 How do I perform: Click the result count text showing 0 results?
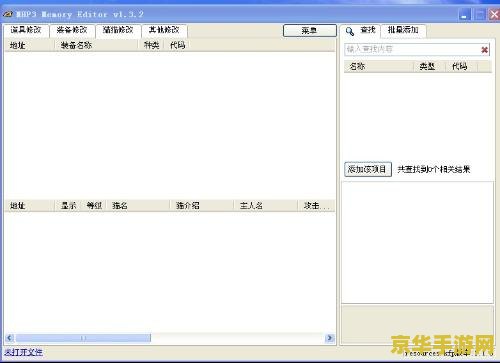coord(434,169)
